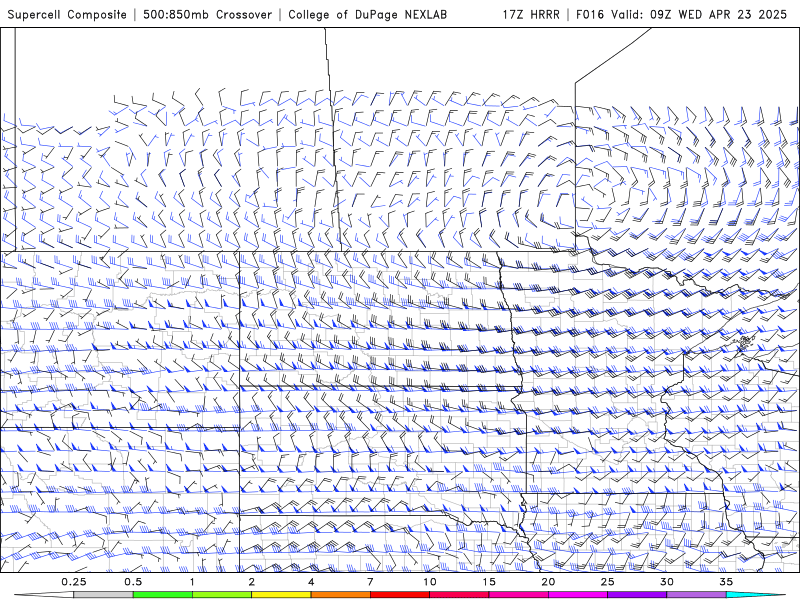Click the 500:850mb Crossover label
The image size is (800, 600).
click(207, 14)
